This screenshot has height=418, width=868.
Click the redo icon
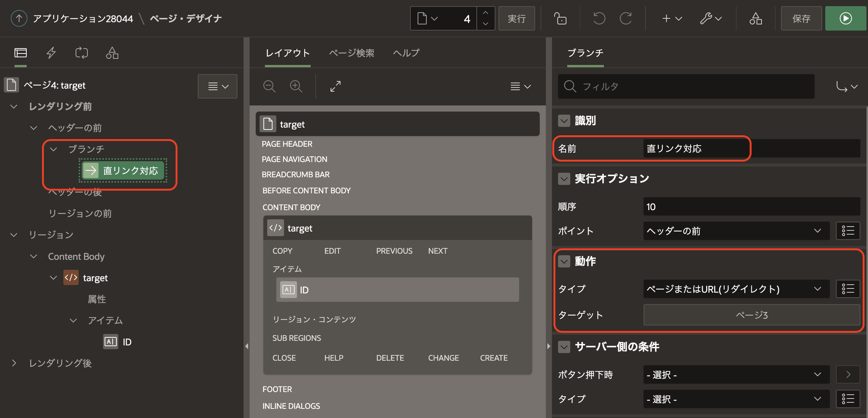pyautogui.click(x=626, y=18)
